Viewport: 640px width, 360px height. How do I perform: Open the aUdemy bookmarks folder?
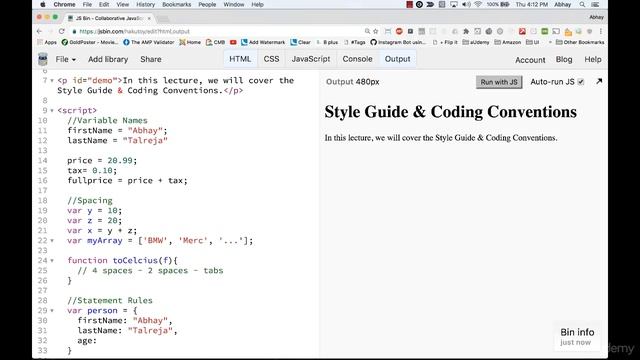[476, 42]
